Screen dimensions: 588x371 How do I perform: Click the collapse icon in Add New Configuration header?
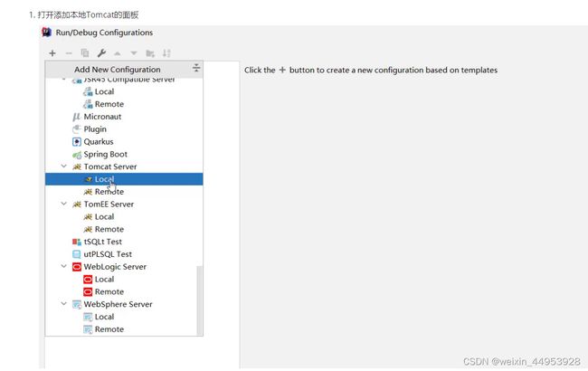tap(196, 68)
